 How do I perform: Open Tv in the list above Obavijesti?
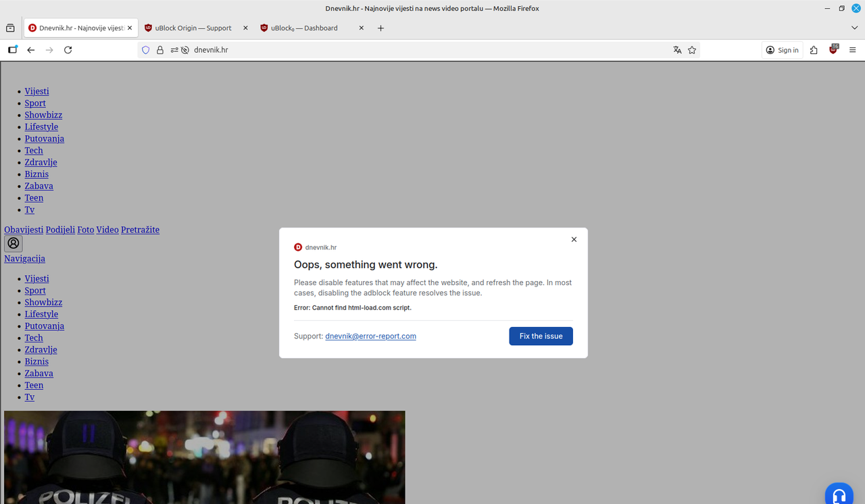click(x=30, y=209)
